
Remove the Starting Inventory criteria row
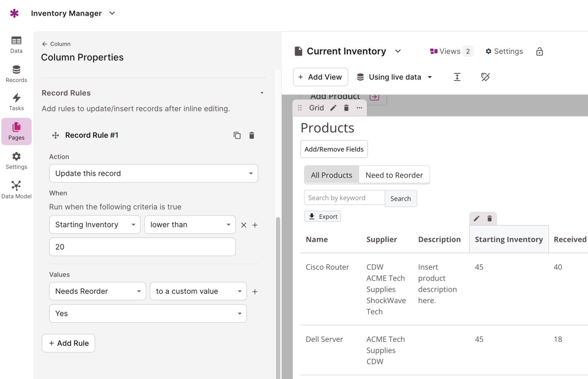pos(243,225)
